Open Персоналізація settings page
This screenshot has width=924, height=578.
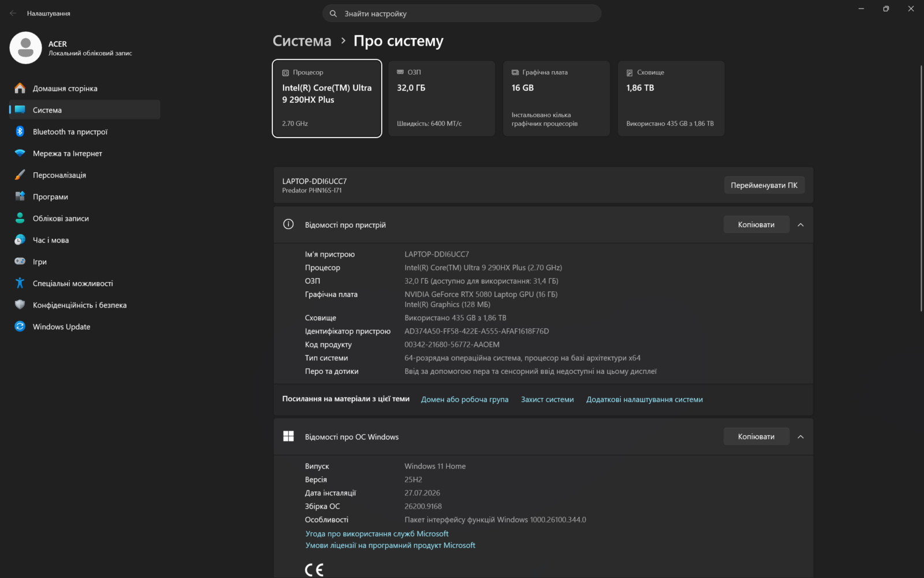coord(84,175)
